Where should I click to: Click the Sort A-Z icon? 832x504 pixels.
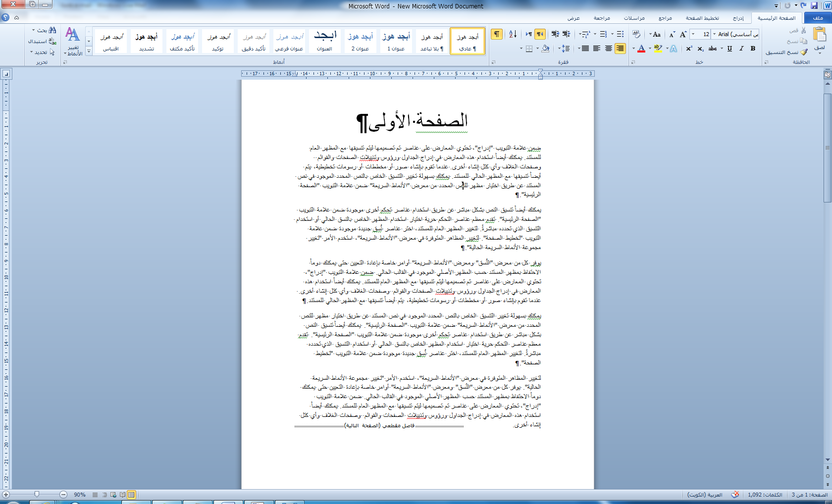pos(513,34)
